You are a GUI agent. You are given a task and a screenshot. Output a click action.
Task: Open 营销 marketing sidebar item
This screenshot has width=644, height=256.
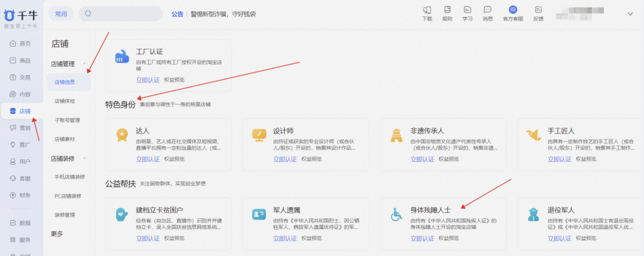pyautogui.click(x=21, y=128)
